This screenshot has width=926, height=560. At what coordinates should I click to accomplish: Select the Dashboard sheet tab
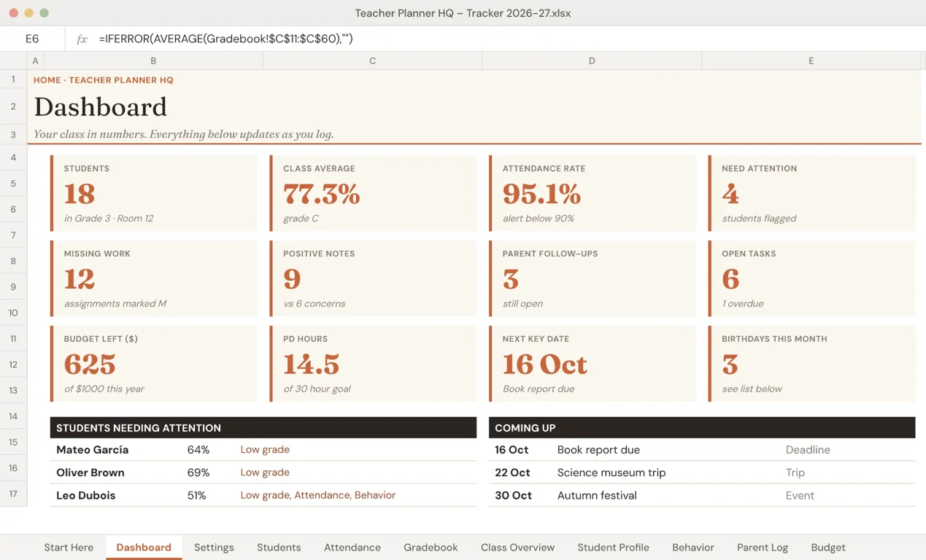pyautogui.click(x=144, y=547)
